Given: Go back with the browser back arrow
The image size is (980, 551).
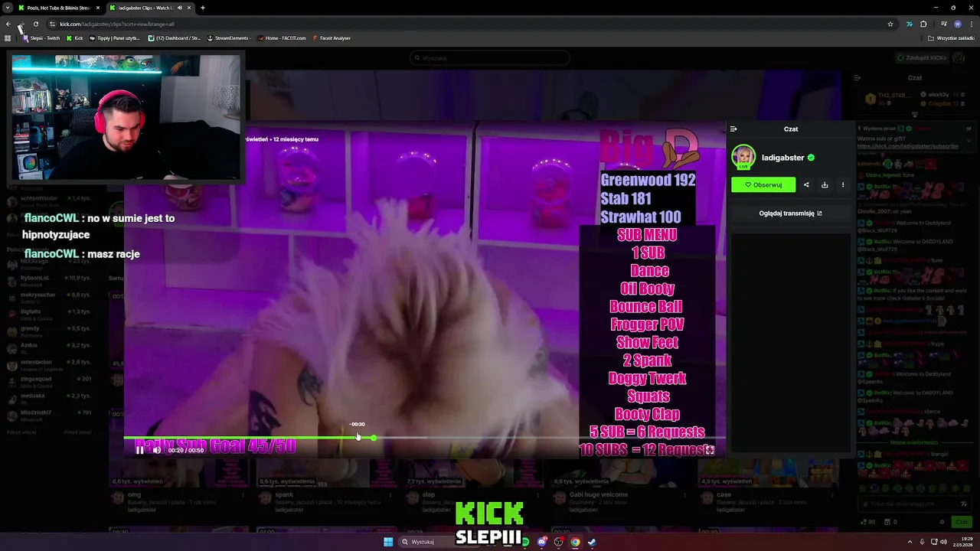Looking at the screenshot, I should click(x=8, y=24).
